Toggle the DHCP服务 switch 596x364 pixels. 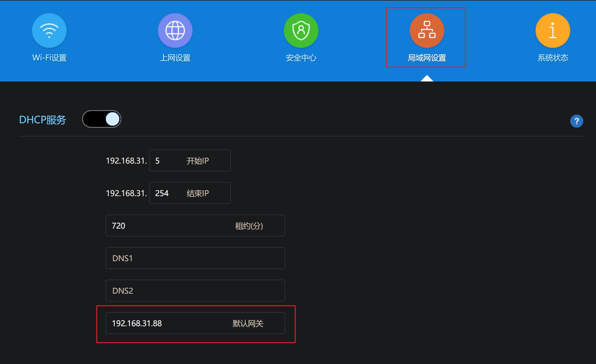click(x=102, y=119)
